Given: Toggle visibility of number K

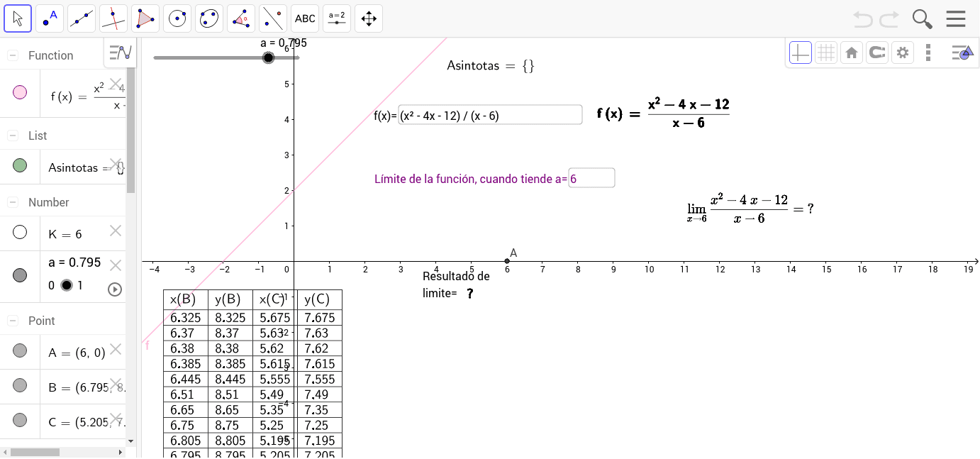Looking at the screenshot, I should (x=20, y=233).
